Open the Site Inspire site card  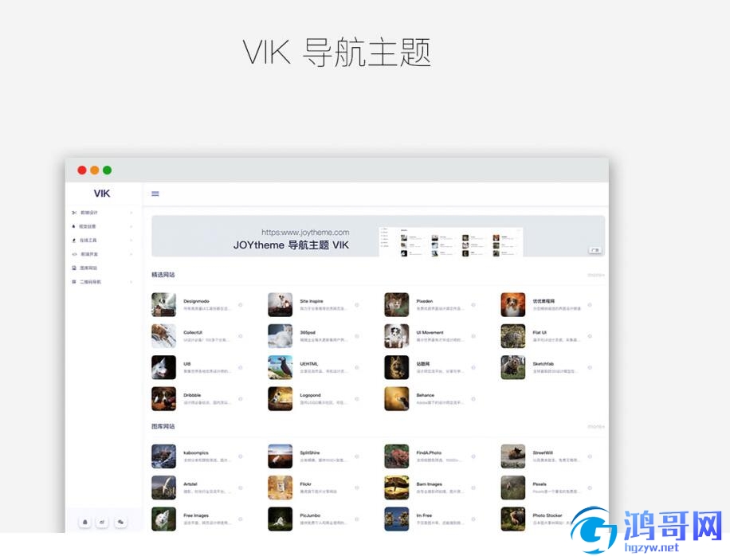(314, 304)
